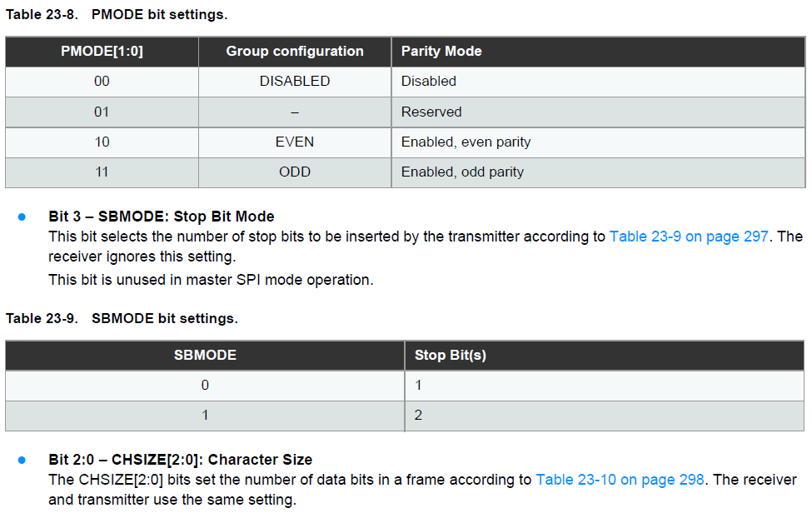Select the DISABLED group configuration cell
812x523 pixels.
[x=295, y=82]
